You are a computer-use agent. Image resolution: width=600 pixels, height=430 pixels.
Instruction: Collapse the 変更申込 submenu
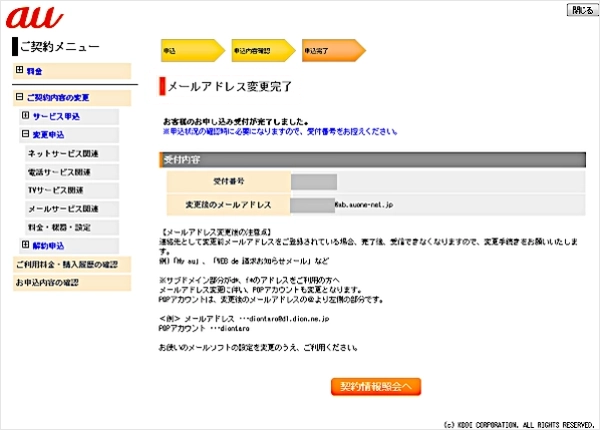click(x=26, y=134)
